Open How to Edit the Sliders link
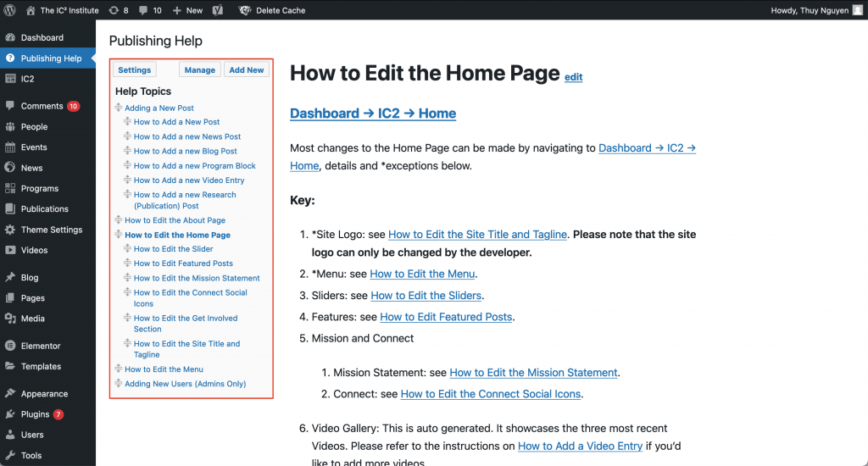Screen dimensions: 868x466 (426, 295)
